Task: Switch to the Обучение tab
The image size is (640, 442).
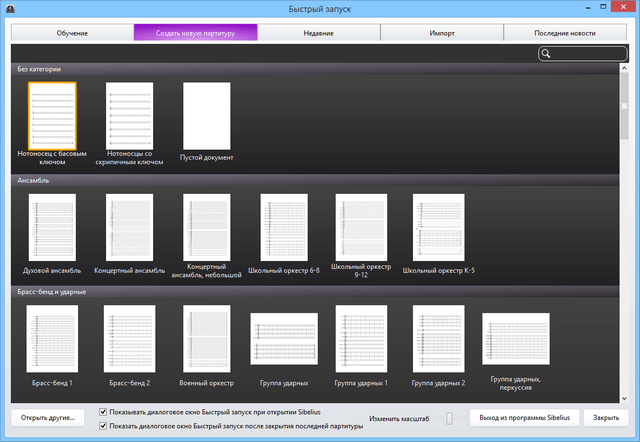Action: click(72, 33)
